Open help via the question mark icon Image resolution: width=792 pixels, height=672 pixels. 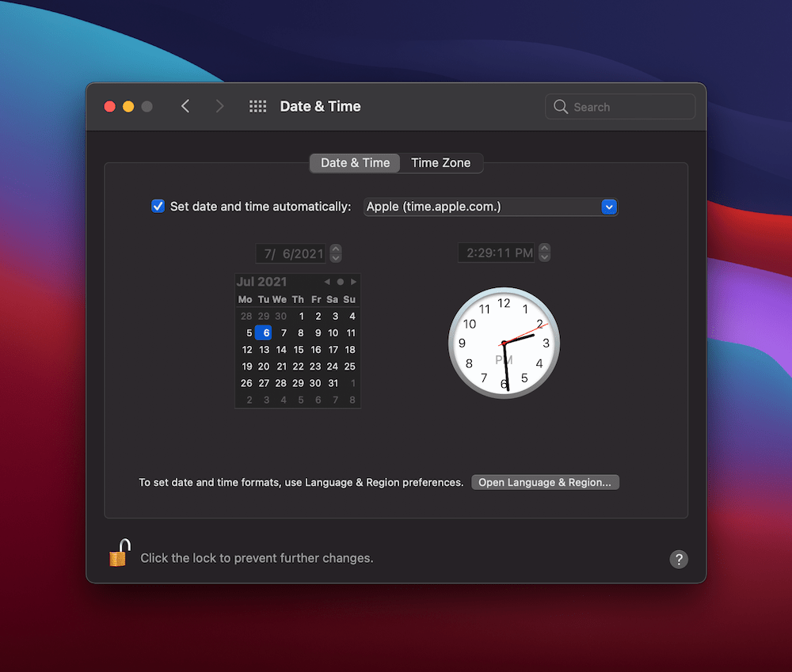tap(679, 560)
